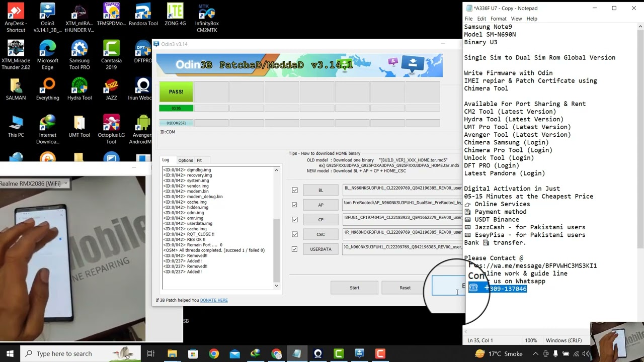Click the BL file browse button
This screenshot has height=362, width=644.
coord(320,190)
